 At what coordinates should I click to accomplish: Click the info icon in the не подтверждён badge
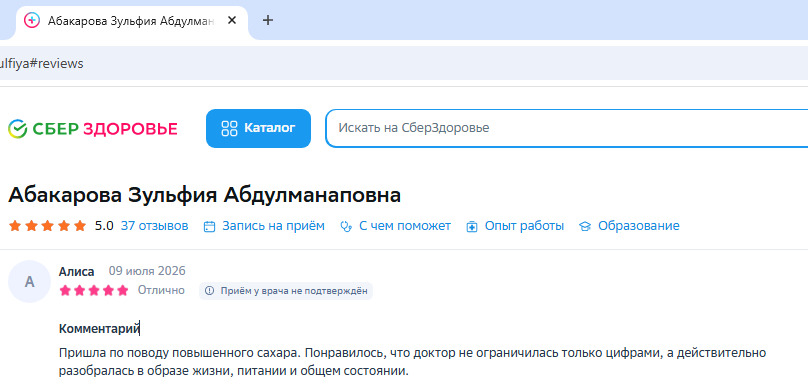point(209,291)
